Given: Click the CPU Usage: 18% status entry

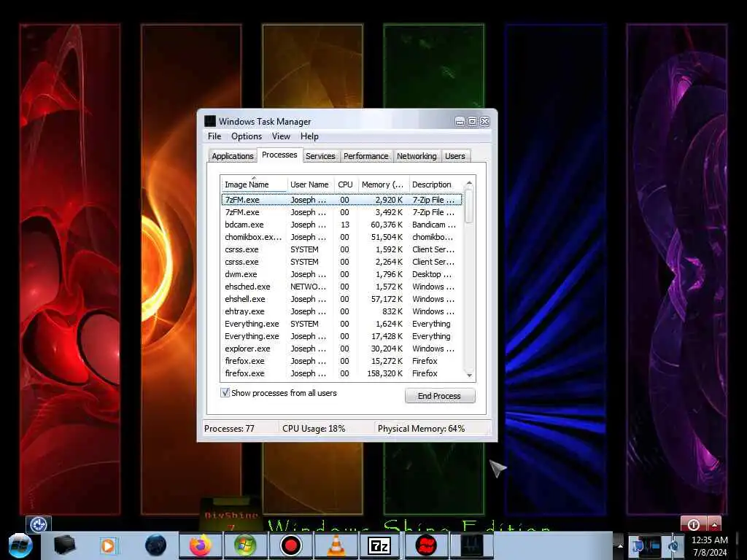Looking at the screenshot, I should coord(314,429).
